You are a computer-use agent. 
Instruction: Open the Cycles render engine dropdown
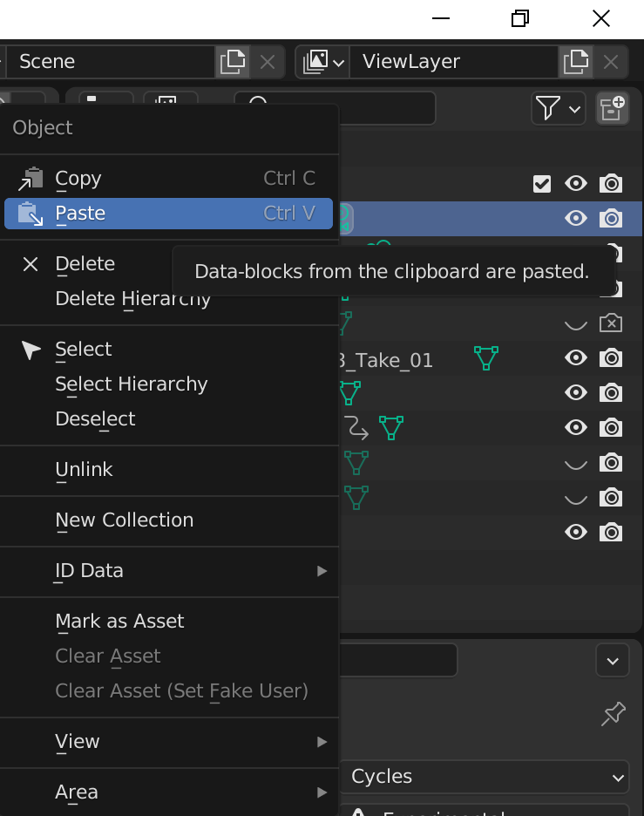click(485, 777)
